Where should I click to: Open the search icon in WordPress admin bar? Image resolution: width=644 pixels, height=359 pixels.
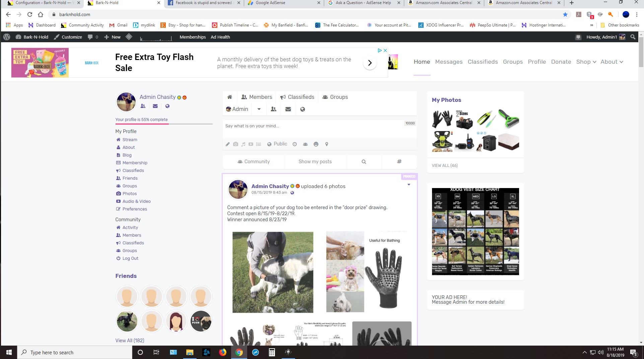tap(633, 37)
